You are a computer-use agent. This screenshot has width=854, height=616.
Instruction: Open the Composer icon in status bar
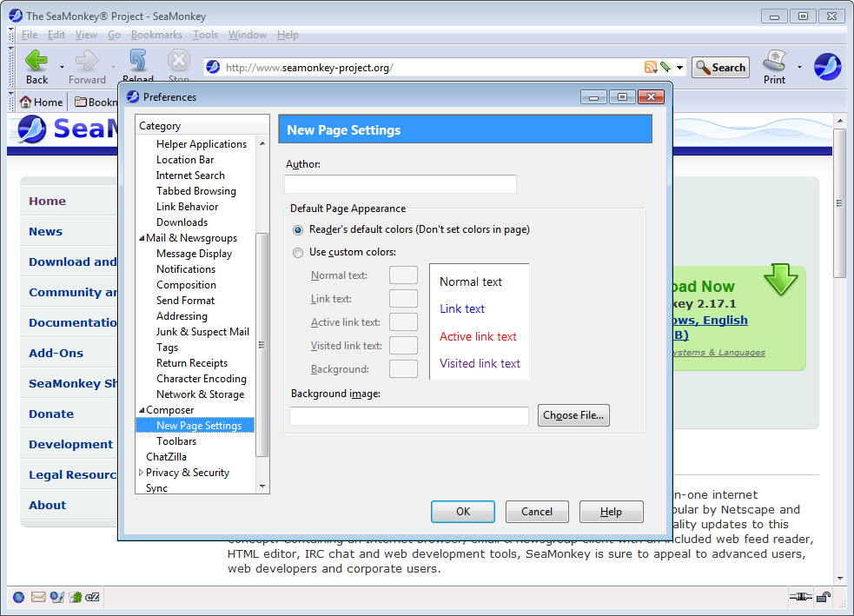pos(56,598)
